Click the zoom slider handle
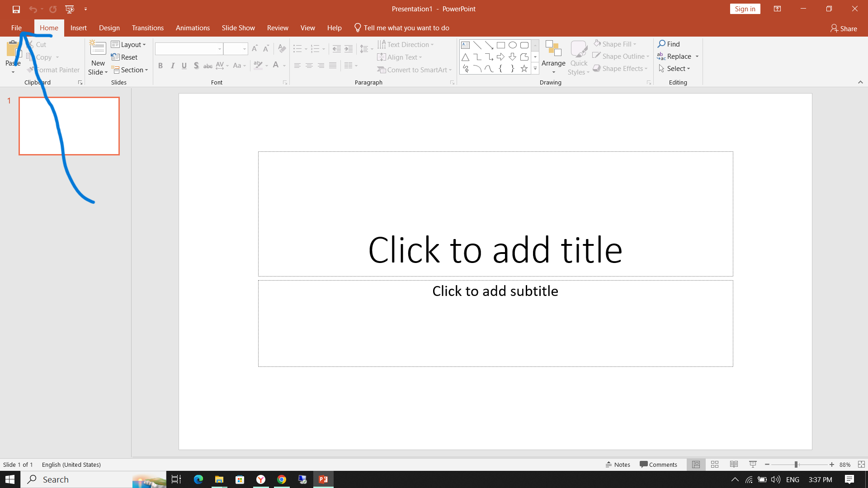This screenshot has height=488, width=868. pos(796,465)
